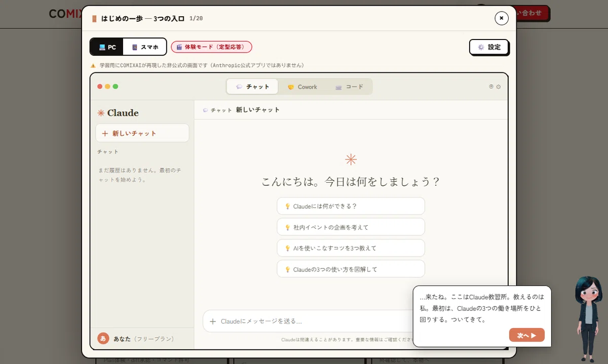Start a 新しいチャット in the sidebar
608x364 pixels.
(x=142, y=133)
